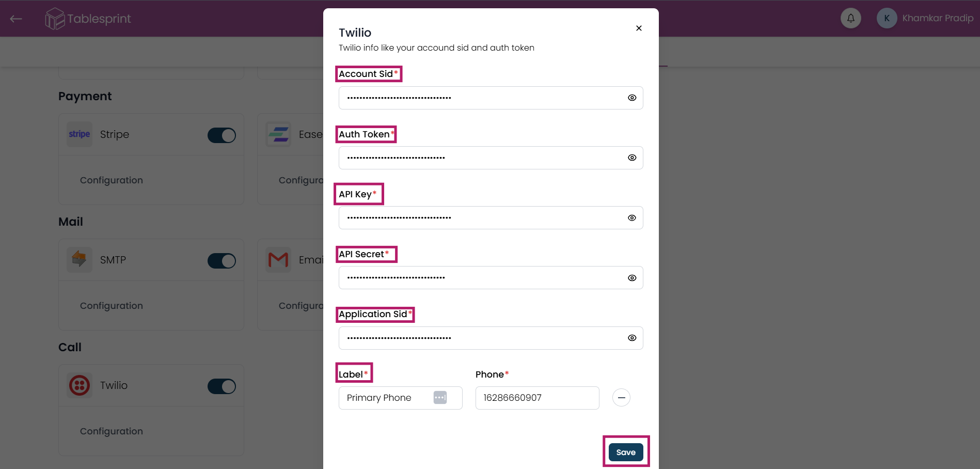
Task: Remove phone entry with minus icon
Action: (x=621, y=398)
